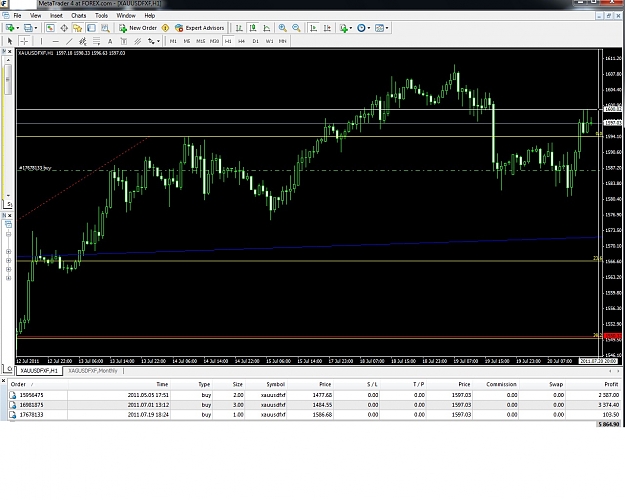Select the text 'A' tool

point(110,41)
